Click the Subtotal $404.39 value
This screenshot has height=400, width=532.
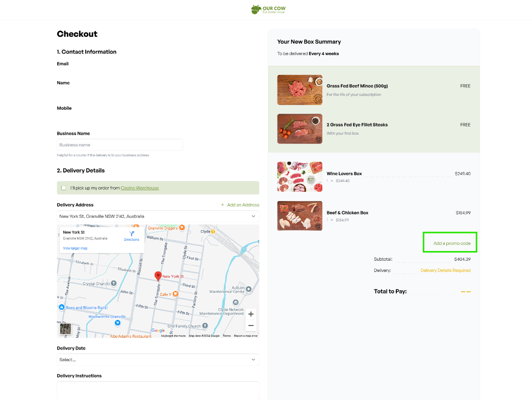[x=462, y=259]
